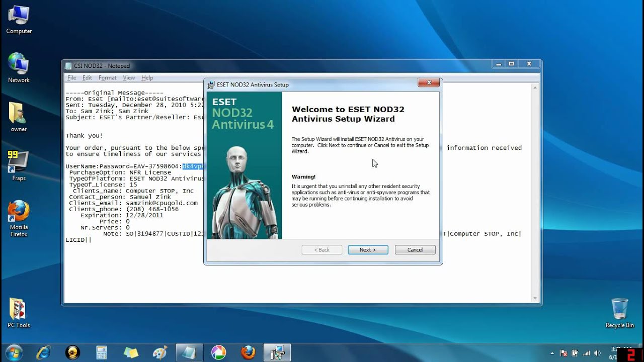Open the Windows Start menu
Screen dimensions: 644x362
pyautogui.click(x=14, y=352)
